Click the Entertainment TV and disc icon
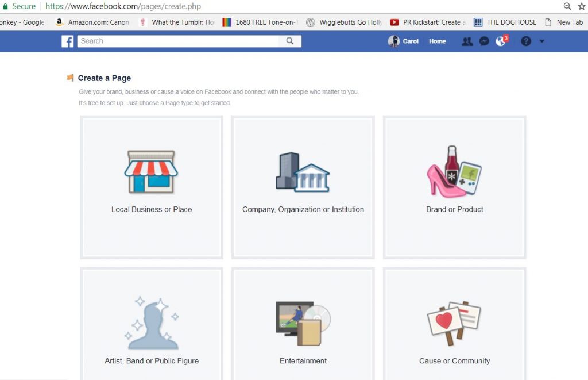Image resolution: width=588 pixels, height=380 pixels. [303, 323]
